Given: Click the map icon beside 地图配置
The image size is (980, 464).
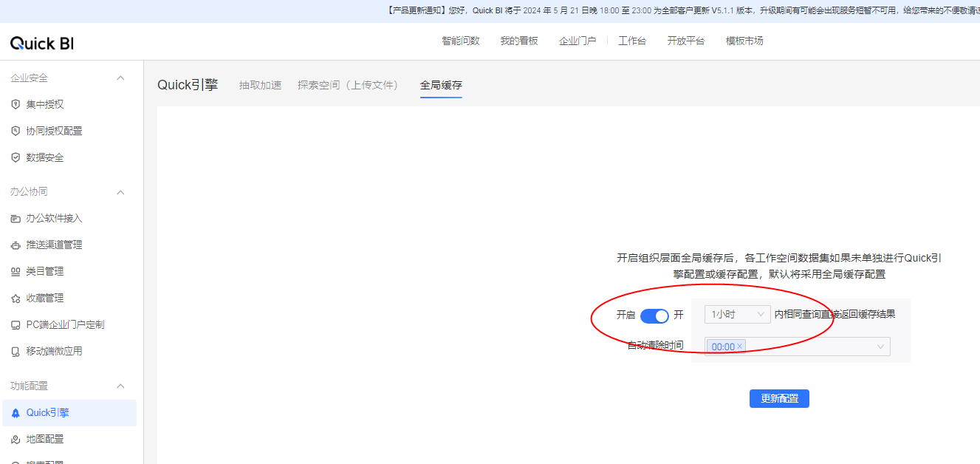Looking at the screenshot, I should [x=16, y=440].
